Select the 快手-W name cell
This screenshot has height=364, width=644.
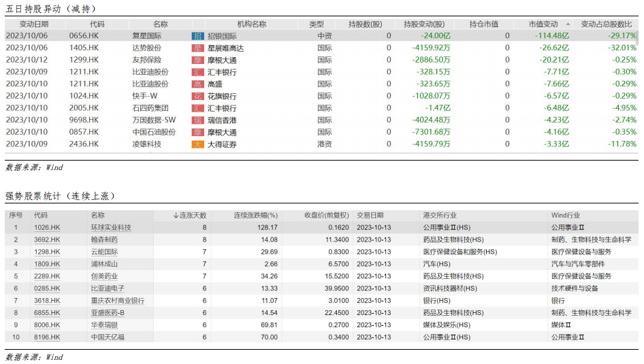[144, 96]
